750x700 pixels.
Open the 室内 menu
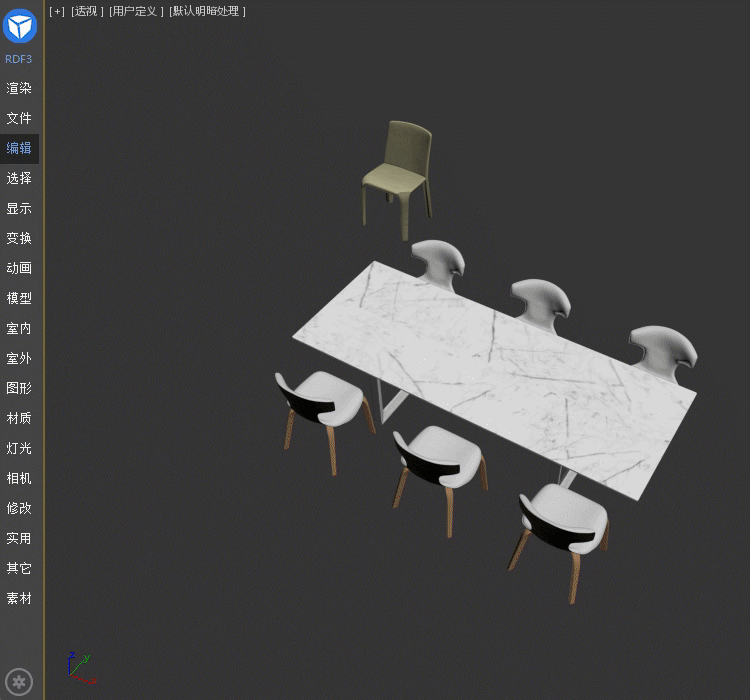click(x=19, y=329)
